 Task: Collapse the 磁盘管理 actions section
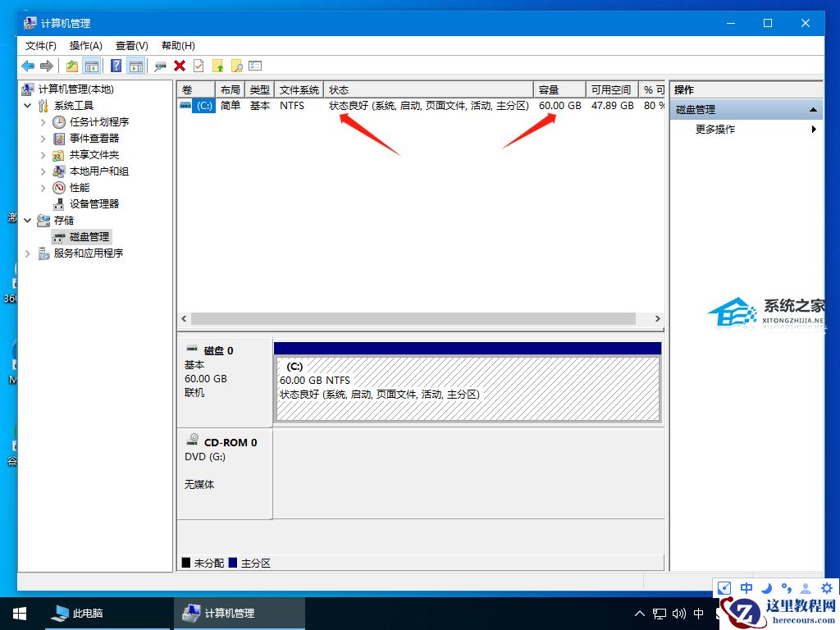(x=813, y=110)
